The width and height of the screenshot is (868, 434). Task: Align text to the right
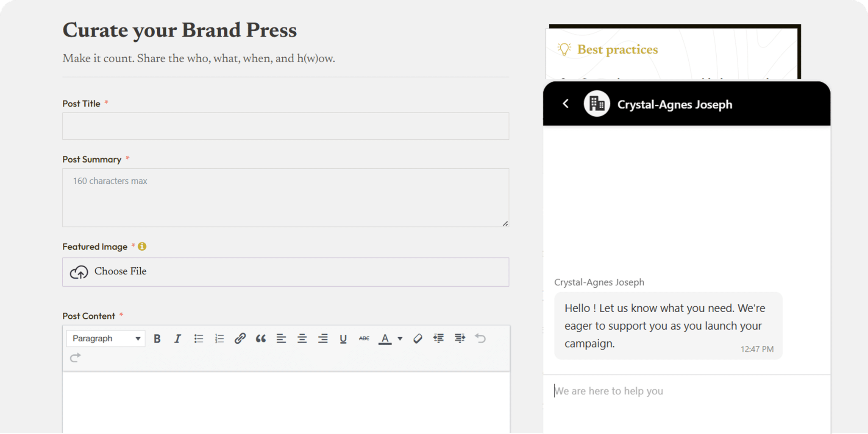point(323,339)
